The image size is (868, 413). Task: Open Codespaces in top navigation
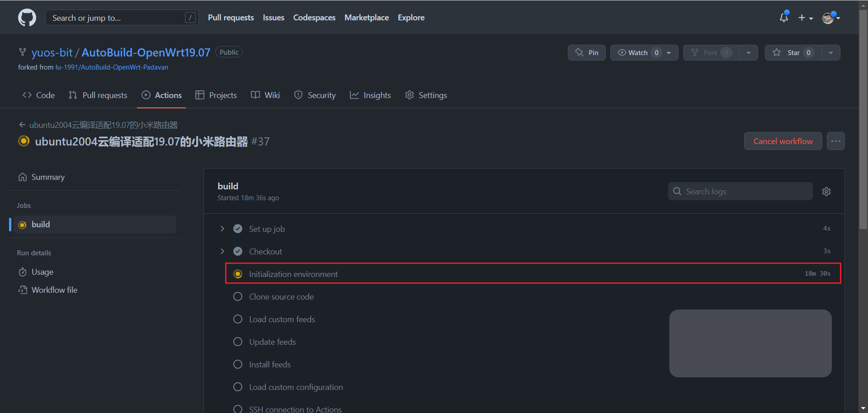314,18
